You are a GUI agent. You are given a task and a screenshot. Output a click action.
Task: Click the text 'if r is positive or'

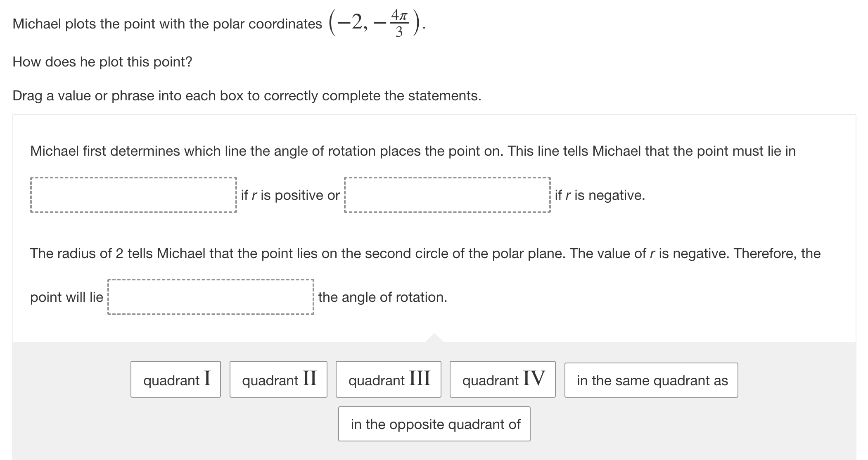tap(290, 195)
